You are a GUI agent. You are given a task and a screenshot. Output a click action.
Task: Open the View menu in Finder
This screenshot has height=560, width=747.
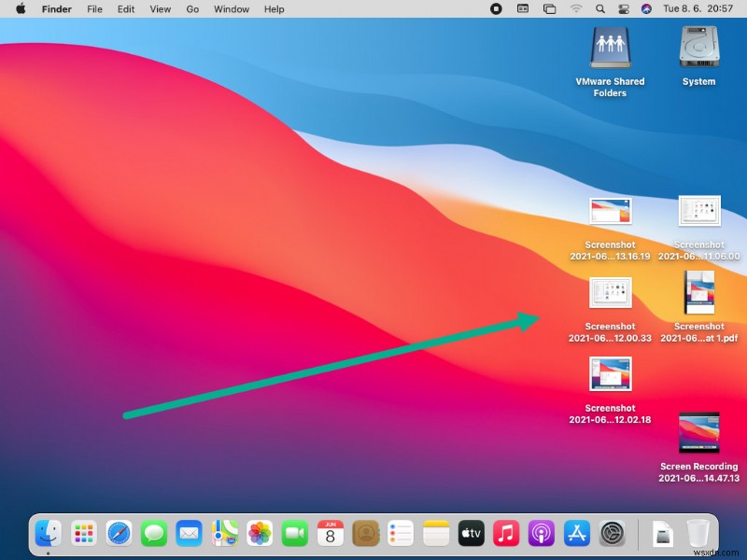pyautogui.click(x=160, y=8)
